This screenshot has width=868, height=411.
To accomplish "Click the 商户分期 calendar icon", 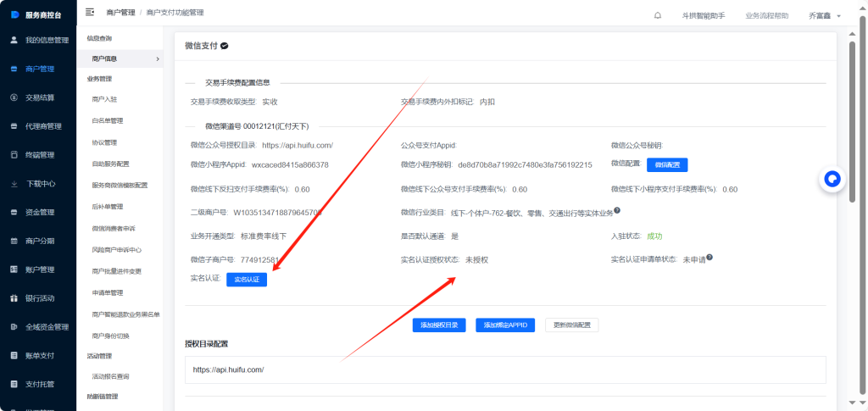I will [x=14, y=242].
